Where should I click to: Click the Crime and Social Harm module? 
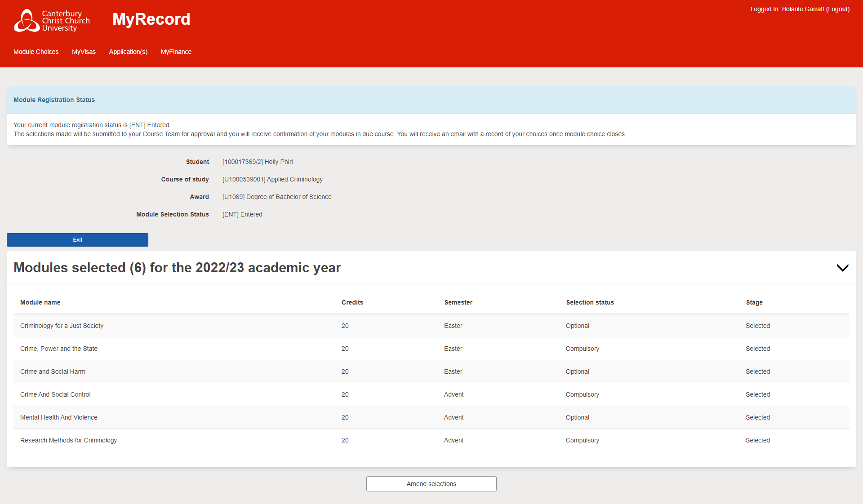click(53, 371)
